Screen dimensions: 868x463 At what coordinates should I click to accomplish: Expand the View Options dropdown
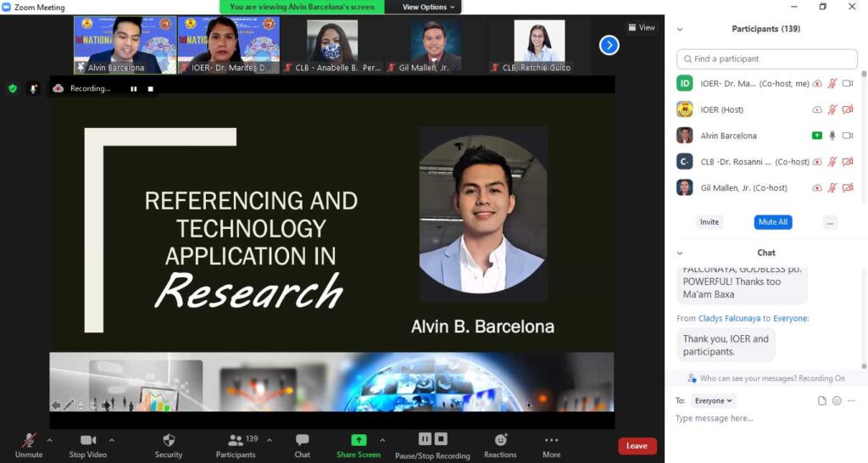[x=428, y=7]
